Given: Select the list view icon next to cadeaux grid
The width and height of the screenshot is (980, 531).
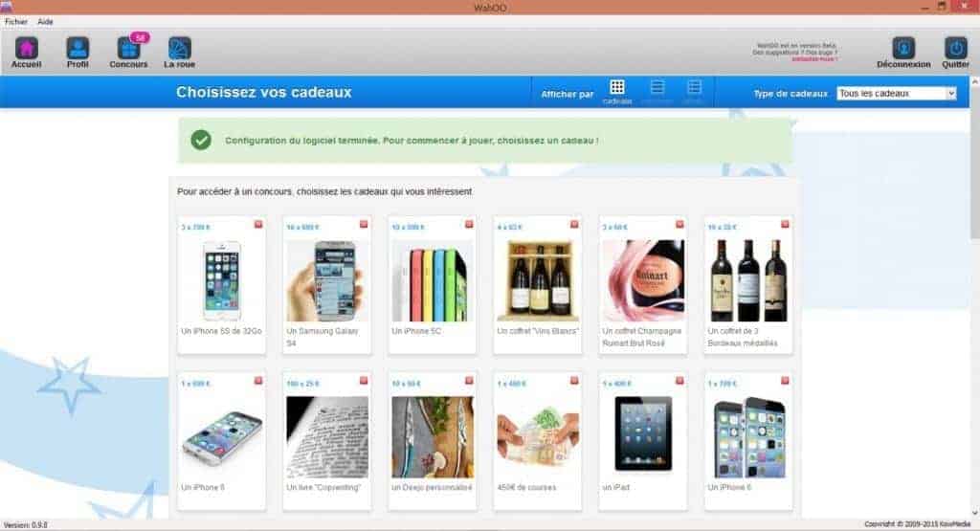Looking at the screenshot, I should (657, 87).
